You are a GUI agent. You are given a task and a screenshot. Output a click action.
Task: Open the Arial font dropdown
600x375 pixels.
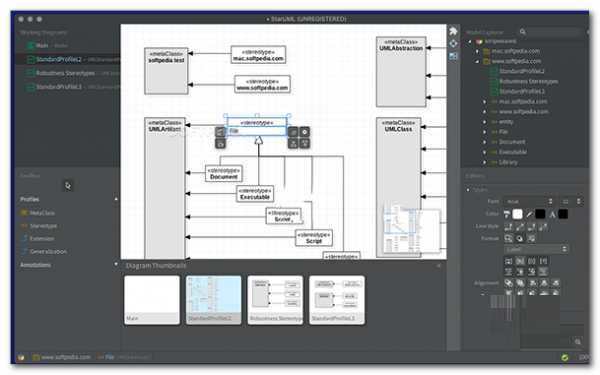529,201
